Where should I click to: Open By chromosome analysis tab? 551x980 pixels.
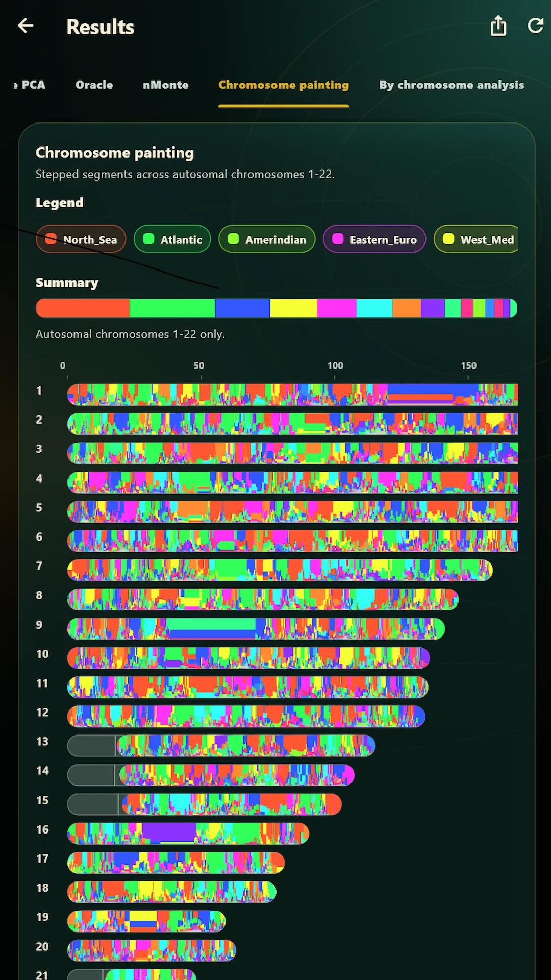pyautogui.click(x=452, y=85)
